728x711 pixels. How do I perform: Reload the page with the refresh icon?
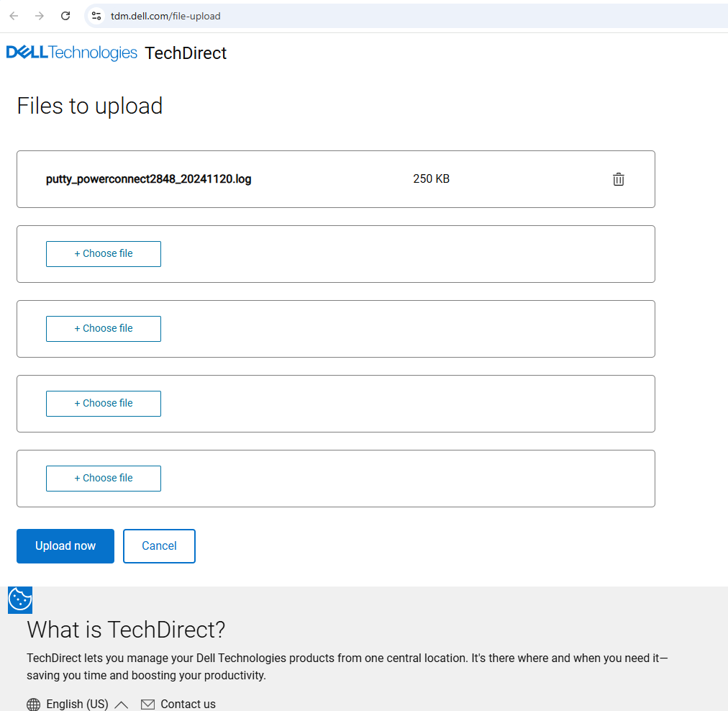click(x=65, y=16)
